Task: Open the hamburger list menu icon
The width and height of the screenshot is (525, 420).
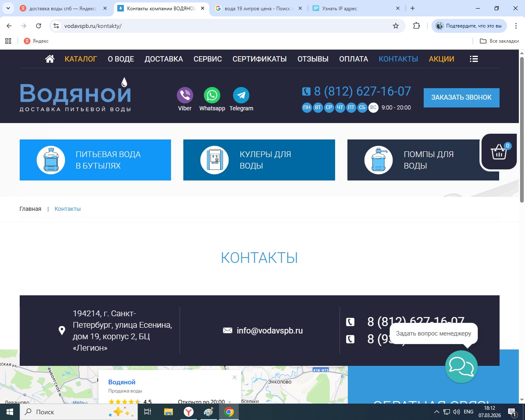Action: (x=474, y=59)
